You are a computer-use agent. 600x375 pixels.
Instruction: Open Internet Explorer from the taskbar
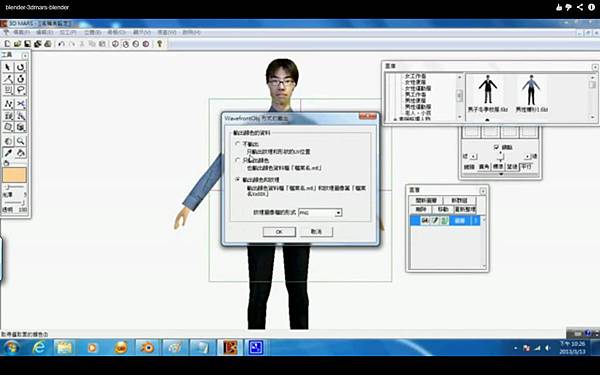click(x=39, y=347)
